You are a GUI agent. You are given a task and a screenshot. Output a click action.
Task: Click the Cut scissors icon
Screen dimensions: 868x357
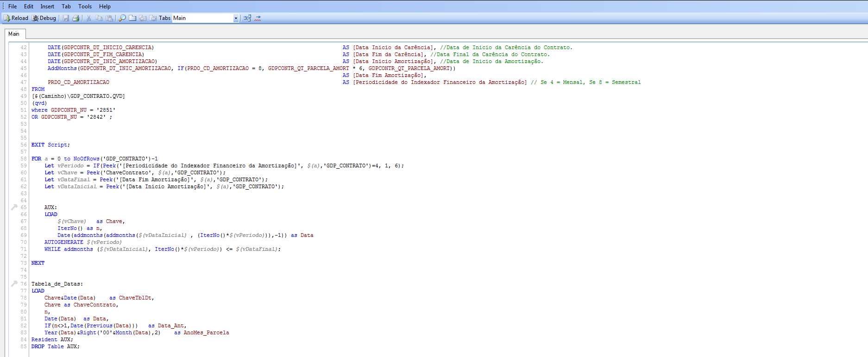click(89, 18)
